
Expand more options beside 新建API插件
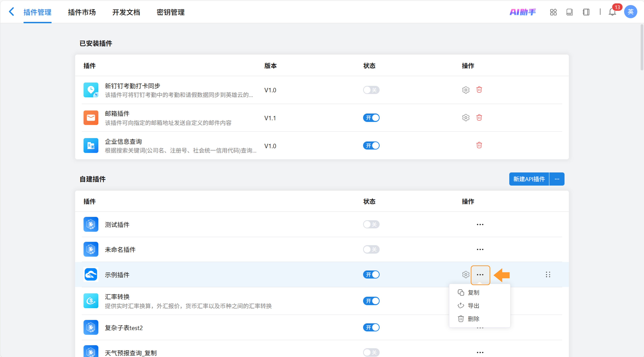pos(557,179)
